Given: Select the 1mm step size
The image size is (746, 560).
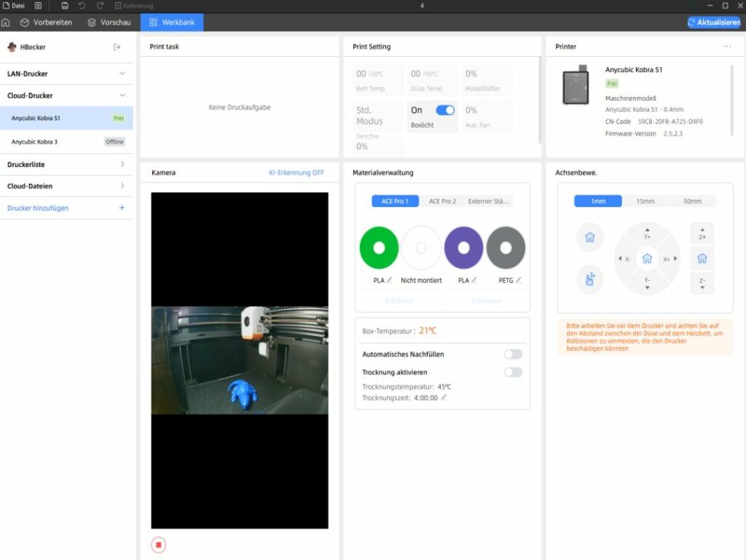Looking at the screenshot, I should [x=598, y=202].
